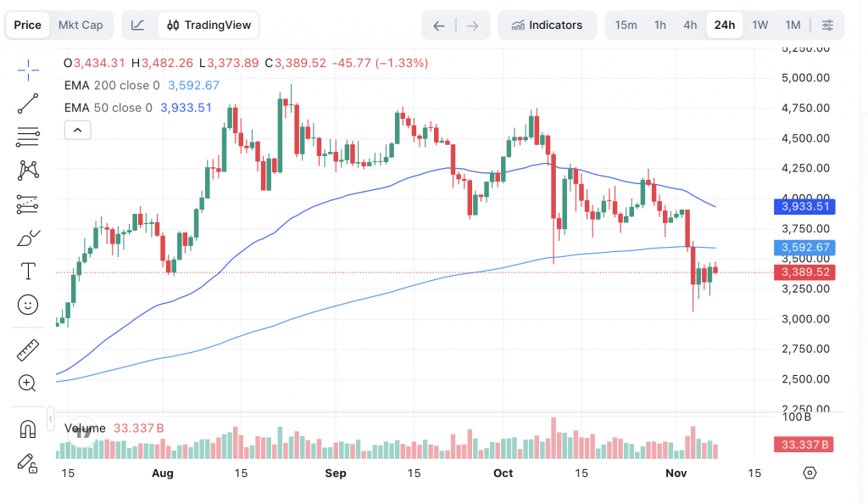Screen dimensions: 868x504
Task: Select the ruler measurement tool
Action: [27, 350]
